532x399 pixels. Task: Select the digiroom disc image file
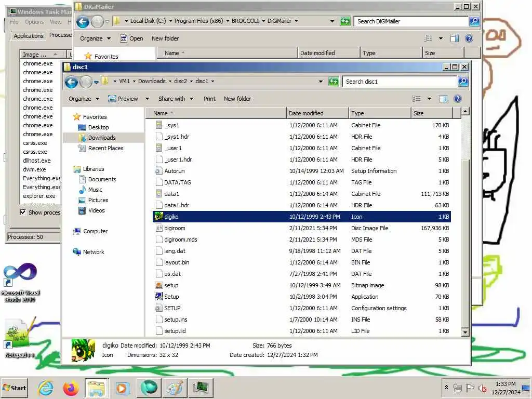pos(302,228)
